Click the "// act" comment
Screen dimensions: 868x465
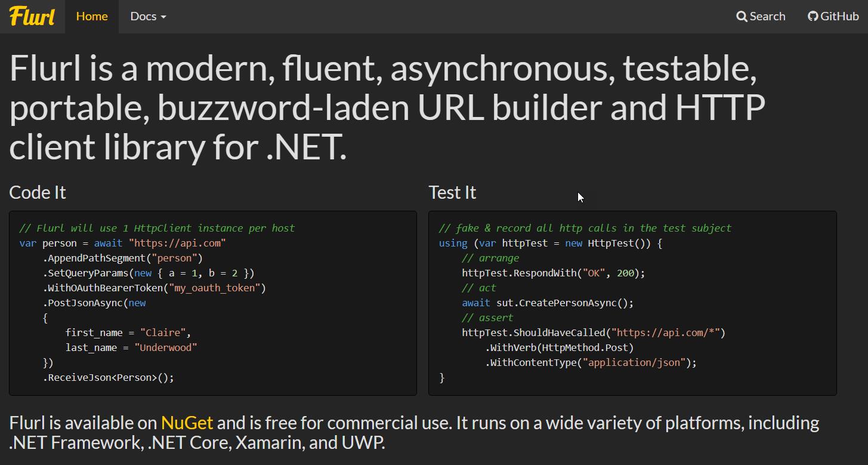tap(479, 288)
